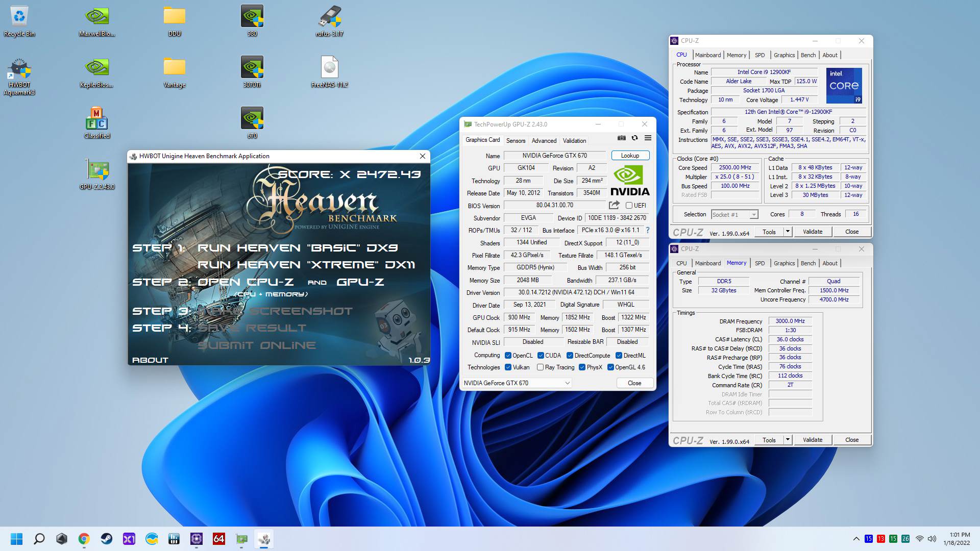Toggle the UEFI checkbox in GPU-Z
The image size is (980, 551).
pos(629,206)
